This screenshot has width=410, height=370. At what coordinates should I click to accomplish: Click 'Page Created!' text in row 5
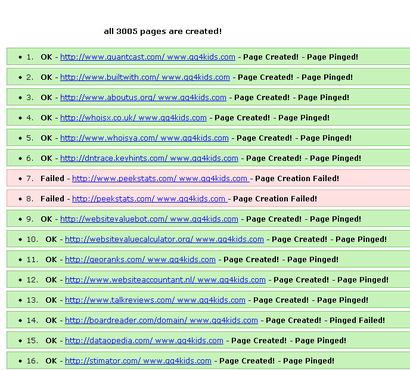point(264,138)
